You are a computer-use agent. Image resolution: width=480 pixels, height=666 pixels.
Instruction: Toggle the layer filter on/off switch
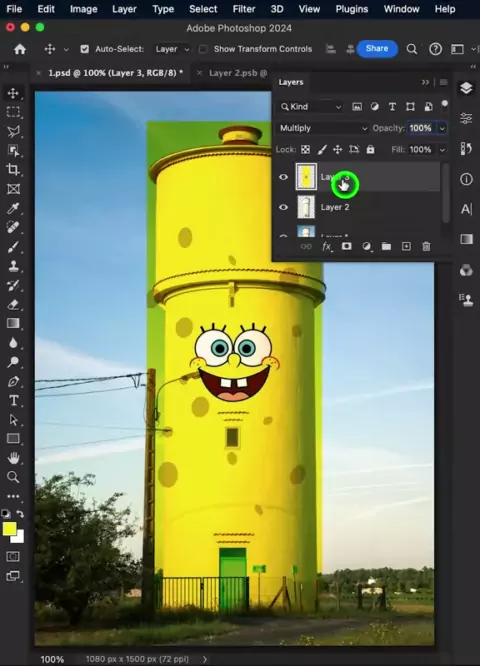(444, 105)
